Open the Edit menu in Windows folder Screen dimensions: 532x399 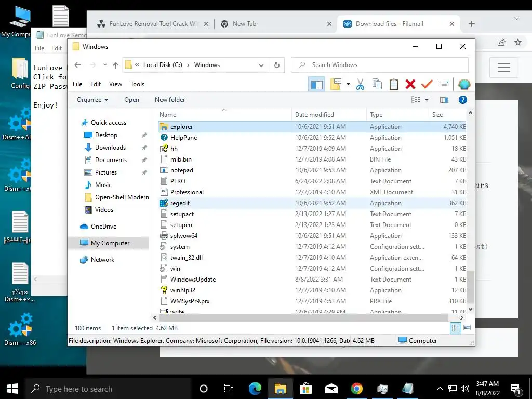coord(96,84)
